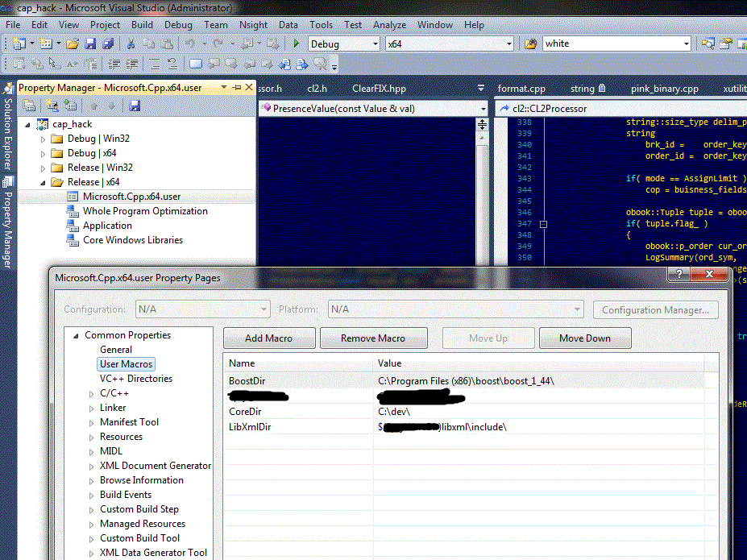Screen dimensions: 747x560
Task: Uncomment the selected lines icon
Action: point(172,64)
